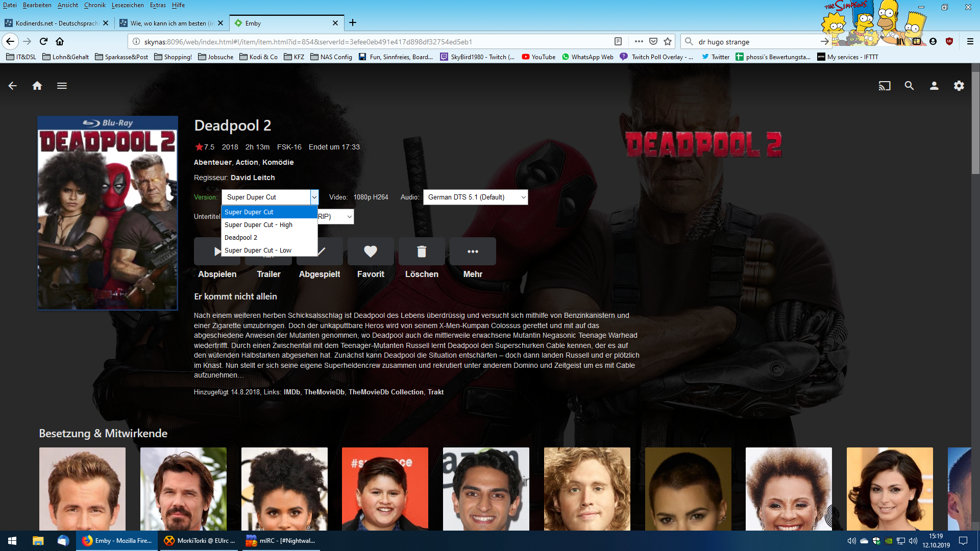Open Kodi & Co bookmark folder

(259, 57)
